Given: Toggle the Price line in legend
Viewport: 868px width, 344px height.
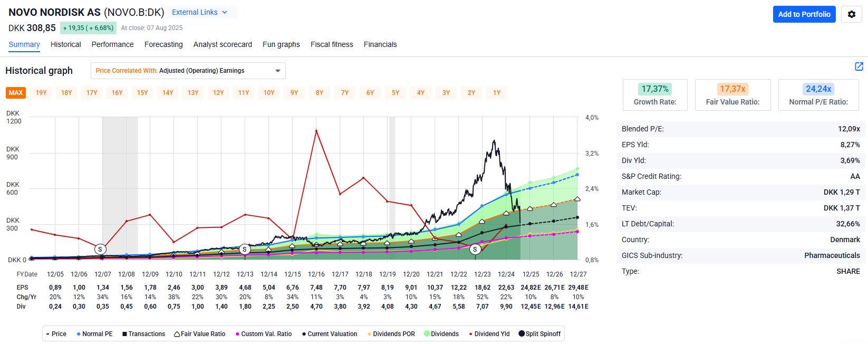Looking at the screenshot, I should (x=56, y=334).
